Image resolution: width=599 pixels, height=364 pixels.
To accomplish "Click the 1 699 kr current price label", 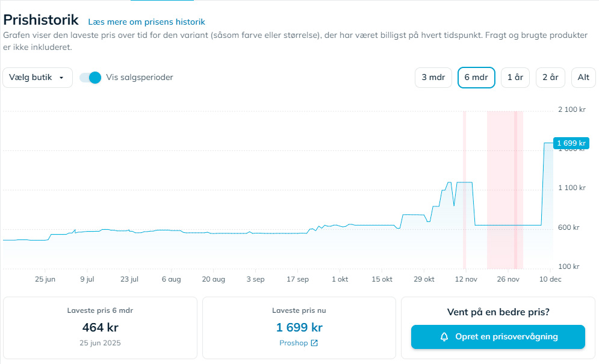I will pos(571,143).
